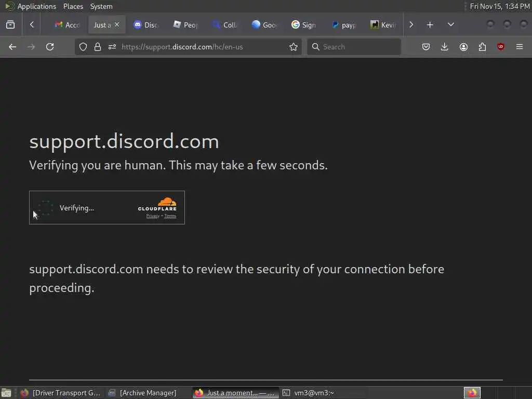Bookmark this page with the star

coord(294,47)
